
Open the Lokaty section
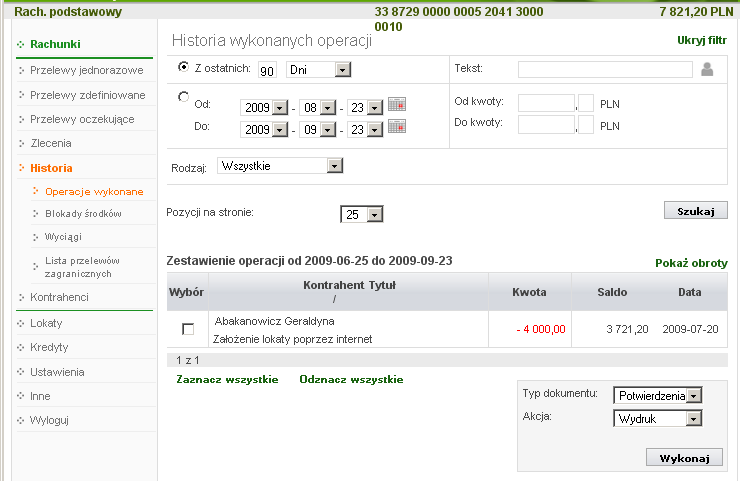pyautogui.click(x=46, y=323)
